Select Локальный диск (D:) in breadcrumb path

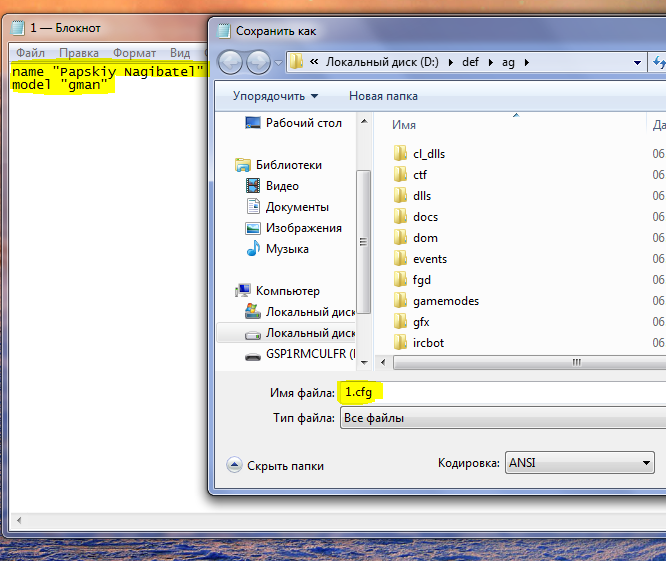tap(382, 62)
